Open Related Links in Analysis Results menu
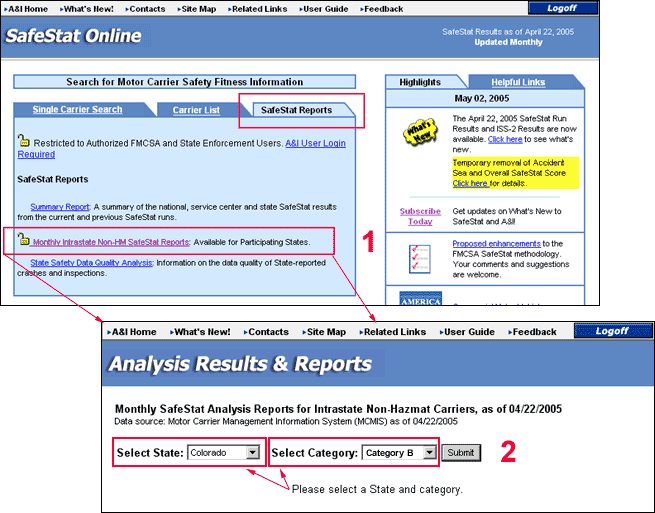This screenshot has width=655, height=513. [393, 332]
